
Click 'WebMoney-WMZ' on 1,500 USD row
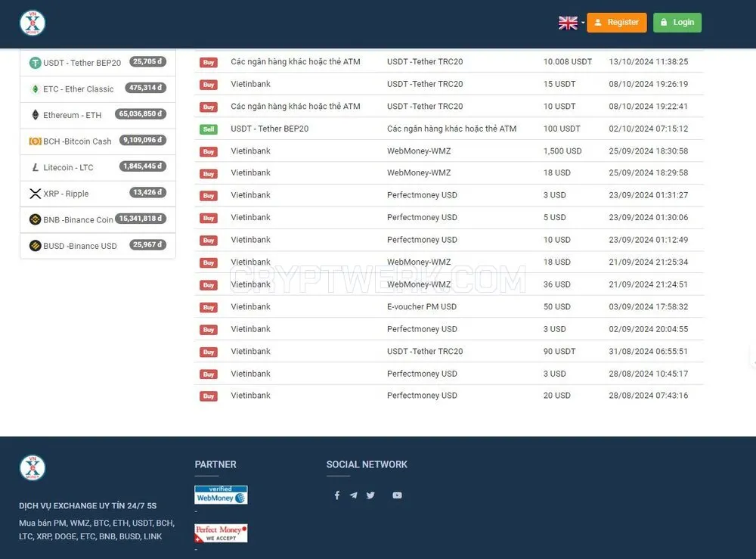(x=419, y=151)
